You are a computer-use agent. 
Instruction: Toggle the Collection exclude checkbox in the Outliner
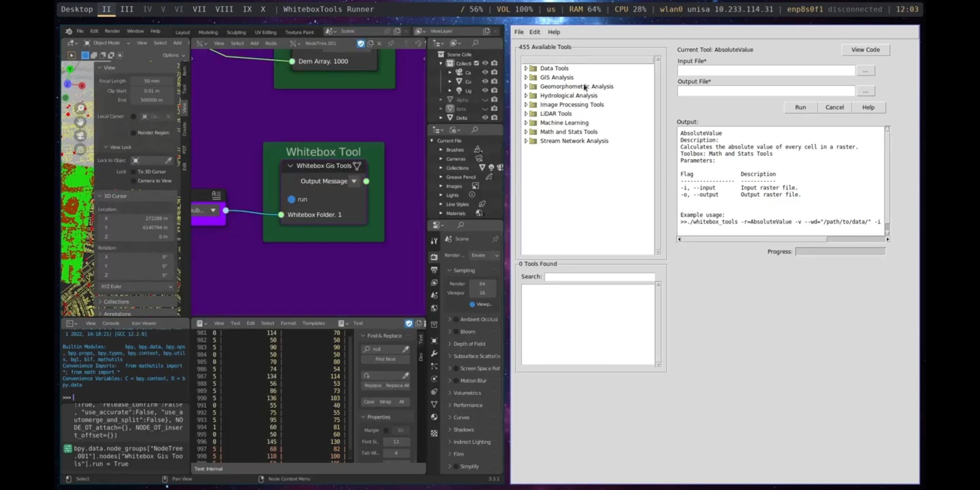point(476,63)
